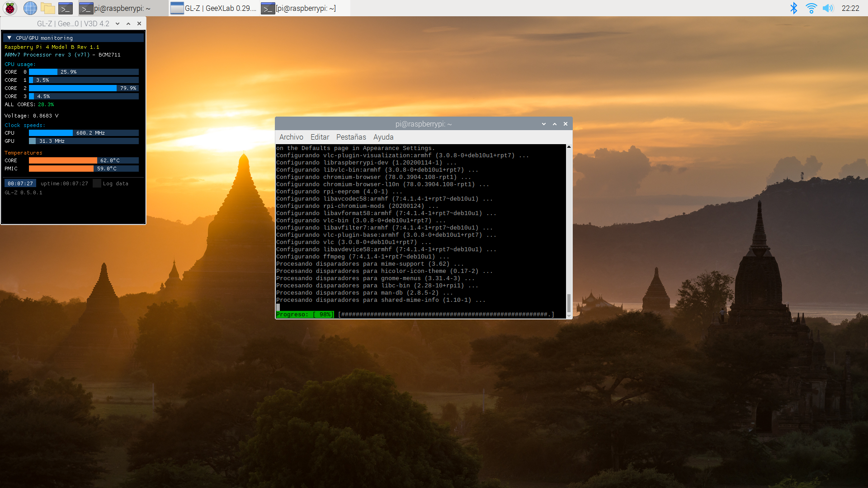Open the WiFi network tray icon
Screen dimensions: 868x488
pos(811,8)
